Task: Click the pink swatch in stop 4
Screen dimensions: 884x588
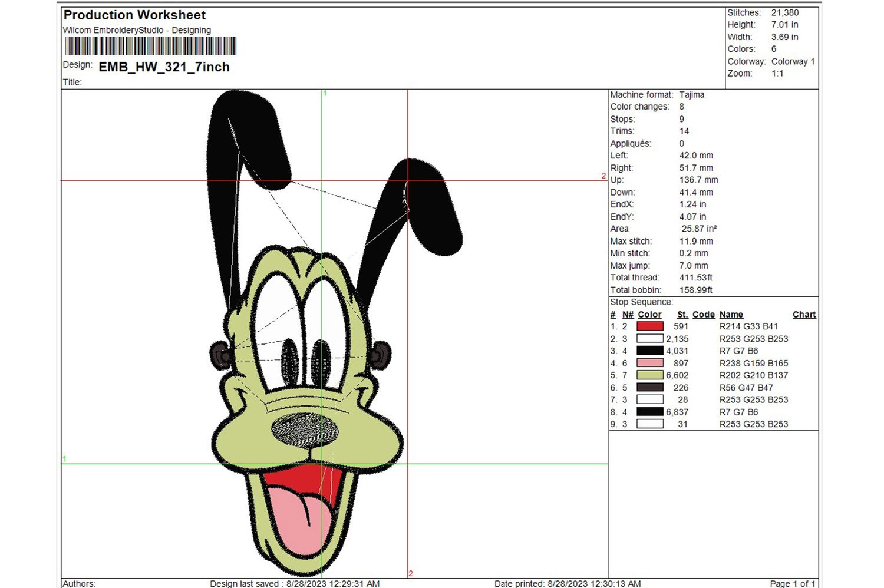Action: pyautogui.click(x=650, y=363)
